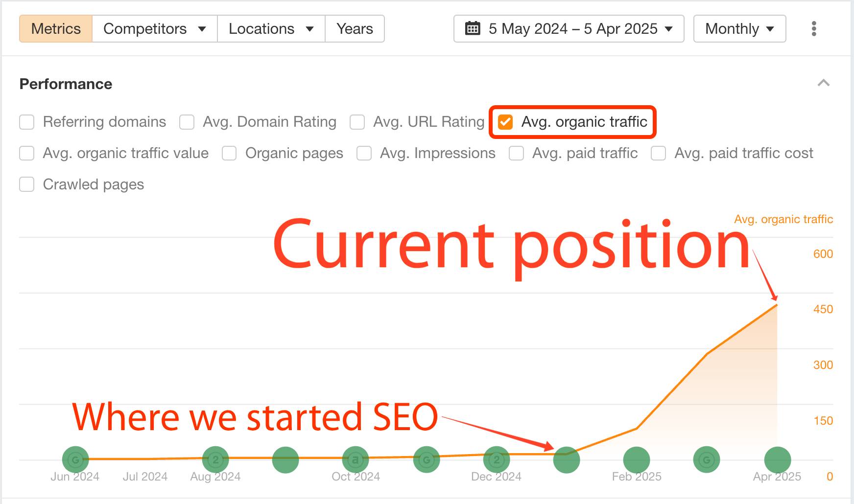Viewport: 854px width, 504px height.
Task: Click the Google update marker at Jun 2024
Action: click(75, 459)
